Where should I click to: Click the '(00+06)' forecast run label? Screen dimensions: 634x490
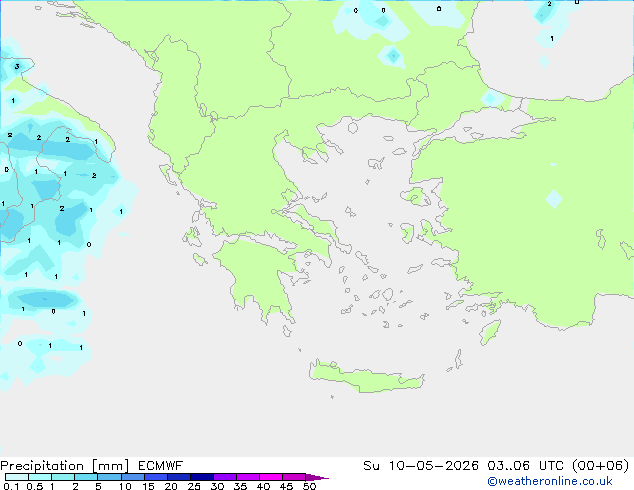point(601,466)
